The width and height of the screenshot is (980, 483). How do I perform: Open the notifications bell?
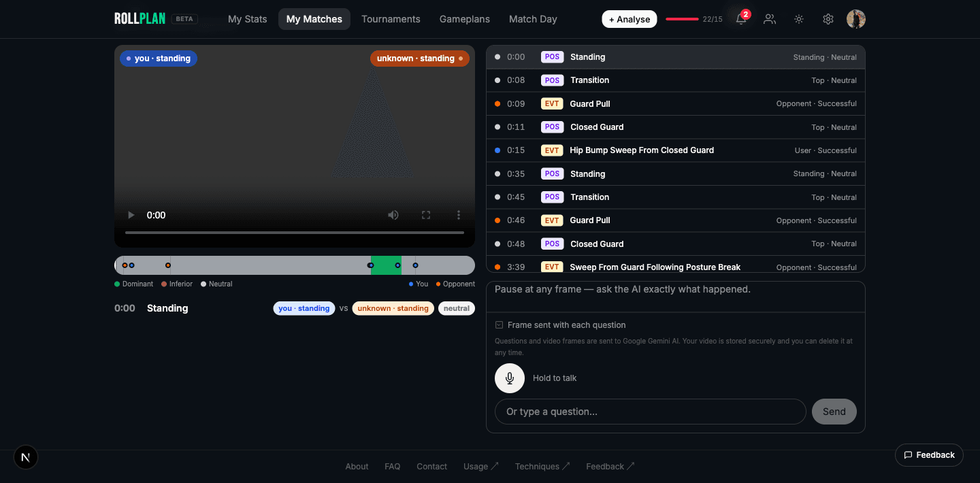click(741, 19)
